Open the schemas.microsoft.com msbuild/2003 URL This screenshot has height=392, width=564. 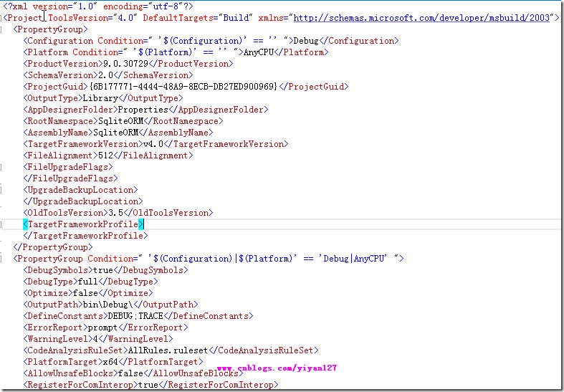point(421,18)
